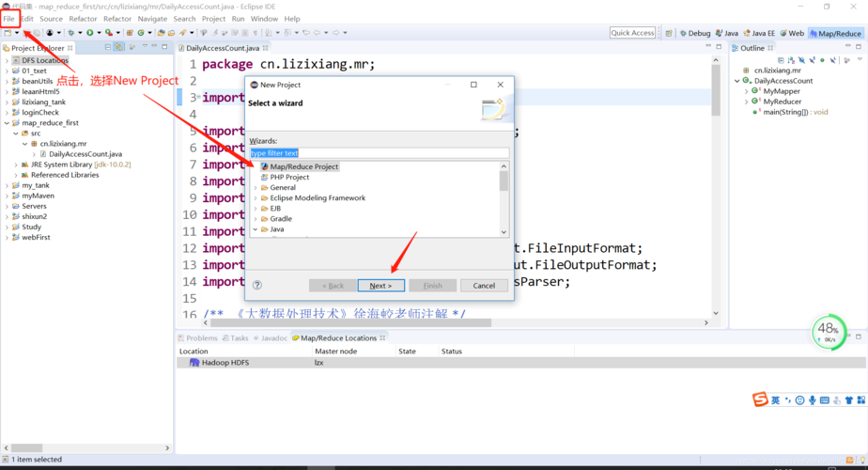Click the IME microphone voice icon
This screenshot has width=868, height=470.
812,400
